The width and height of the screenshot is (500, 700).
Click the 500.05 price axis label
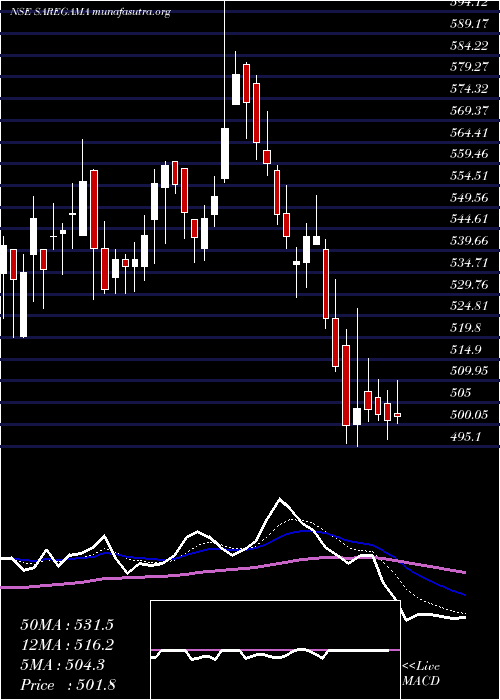pyautogui.click(x=468, y=415)
